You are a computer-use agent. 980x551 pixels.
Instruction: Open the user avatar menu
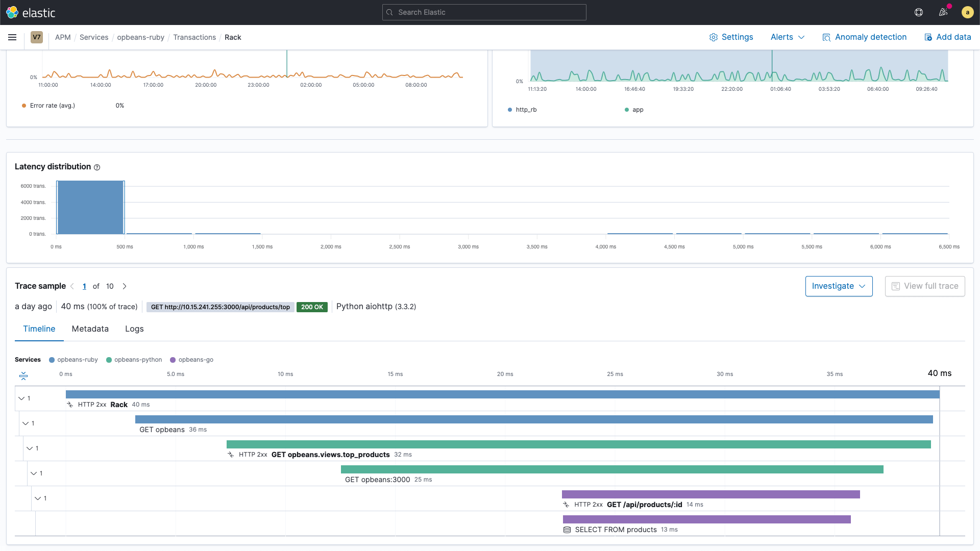click(x=967, y=12)
